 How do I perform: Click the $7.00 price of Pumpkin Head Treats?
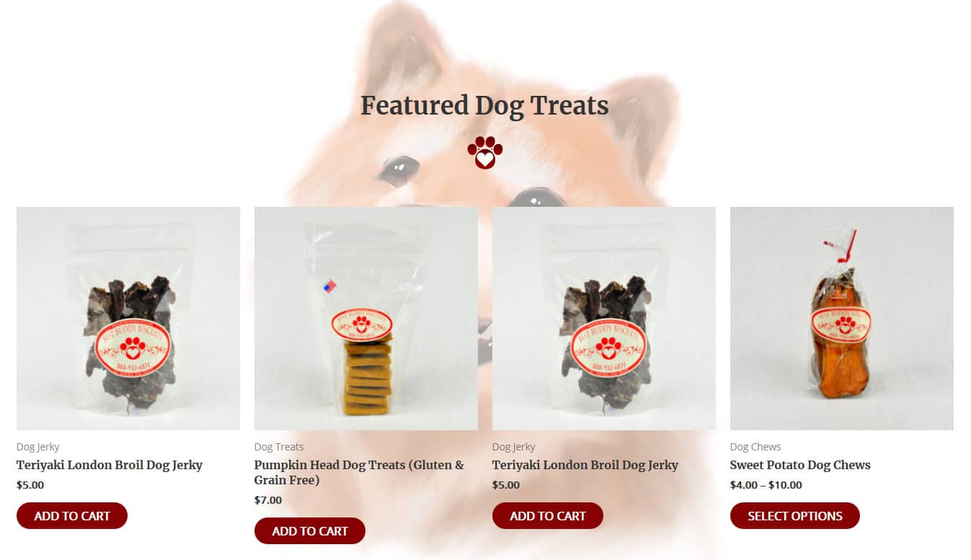268,500
